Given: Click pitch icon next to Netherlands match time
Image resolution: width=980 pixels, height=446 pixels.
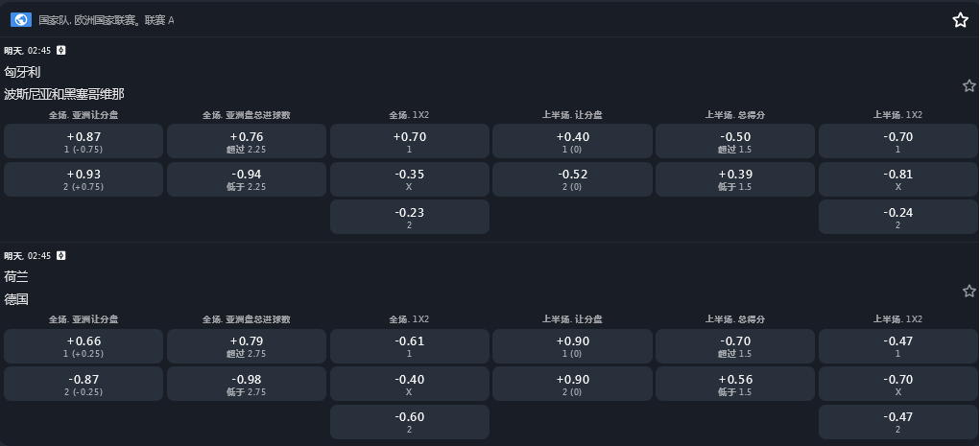Looking at the screenshot, I should [x=61, y=255].
